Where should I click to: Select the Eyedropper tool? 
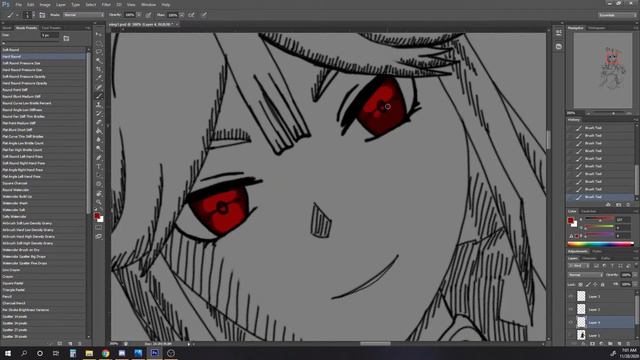(99, 78)
